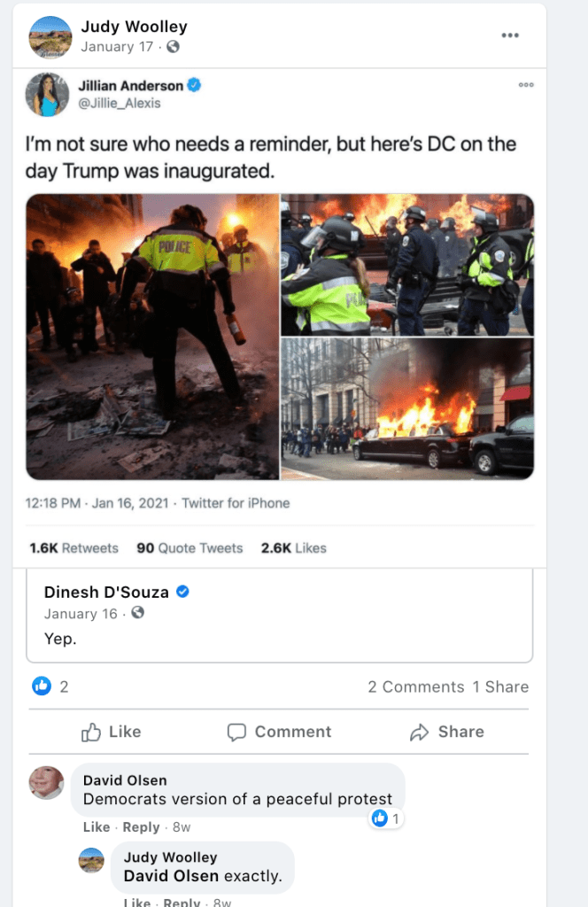The width and height of the screenshot is (588, 907).
Task: Expand the 2 Comments list
Action: [415, 686]
